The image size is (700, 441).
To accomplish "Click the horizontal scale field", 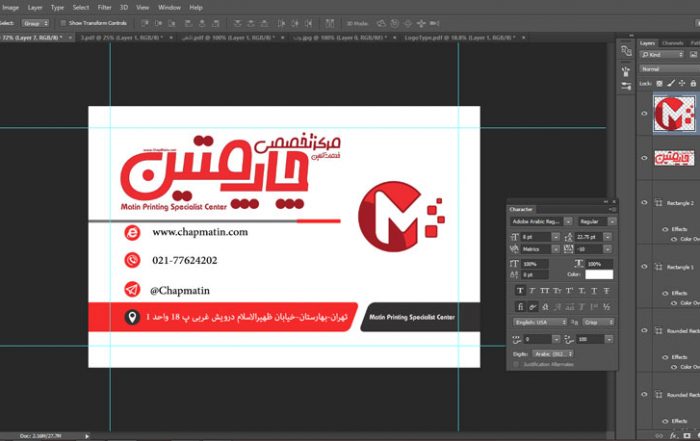I will coord(599,264).
